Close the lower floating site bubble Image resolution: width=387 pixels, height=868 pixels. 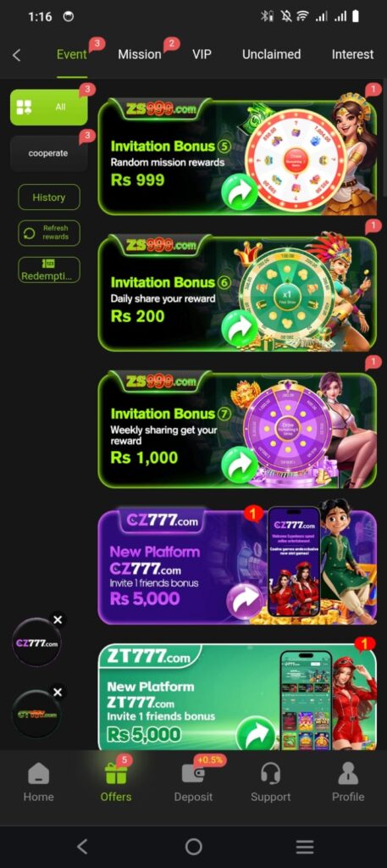(x=58, y=692)
